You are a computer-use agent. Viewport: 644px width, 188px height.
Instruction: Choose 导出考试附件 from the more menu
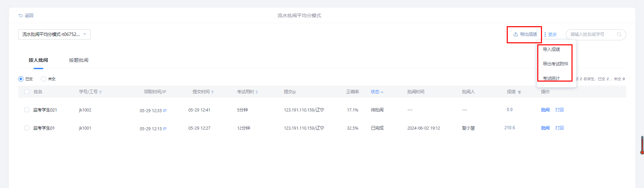pyautogui.click(x=555, y=64)
